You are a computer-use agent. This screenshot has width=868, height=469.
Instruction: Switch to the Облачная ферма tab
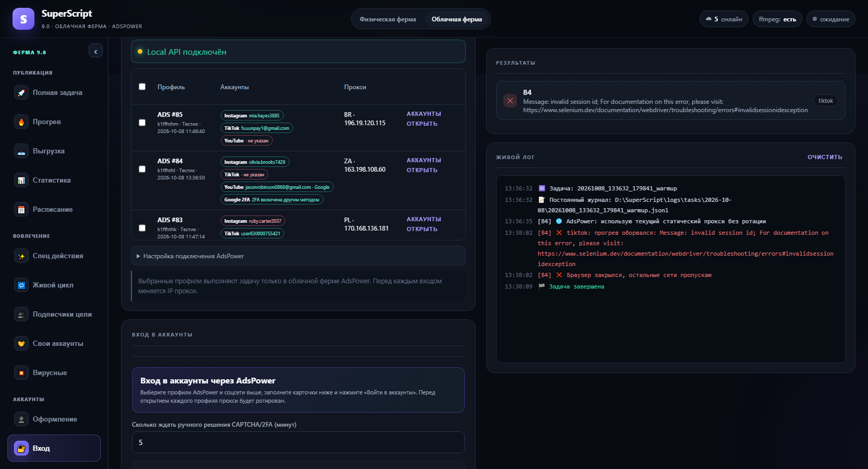(x=456, y=19)
